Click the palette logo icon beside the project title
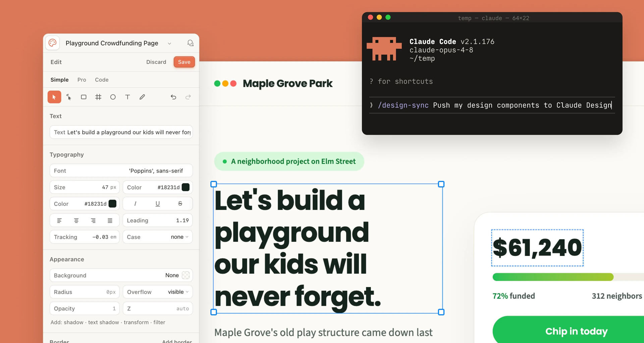This screenshot has width=644, height=343. coord(52,43)
